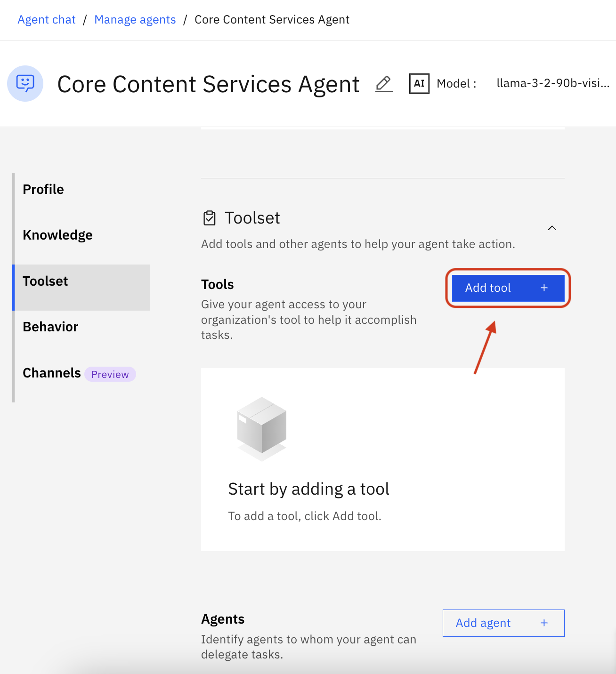Select the Channels section
Screen dimensions: 616x674
click(52, 373)
